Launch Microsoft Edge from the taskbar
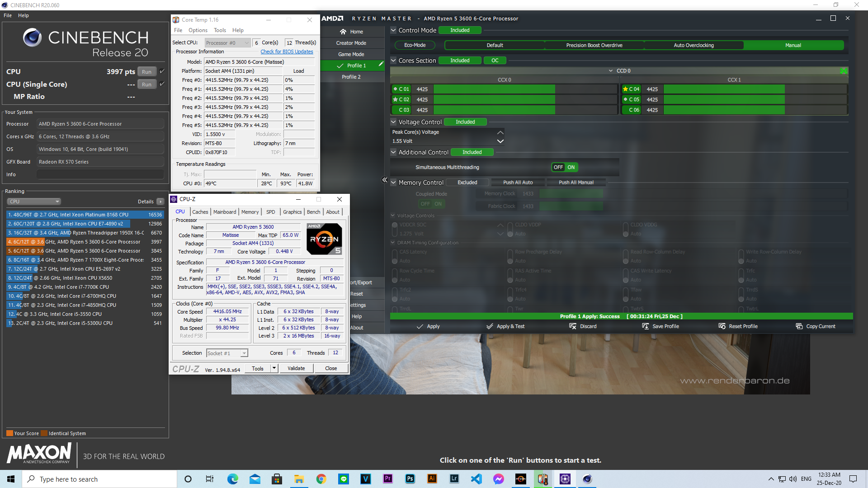 point(232,479)
